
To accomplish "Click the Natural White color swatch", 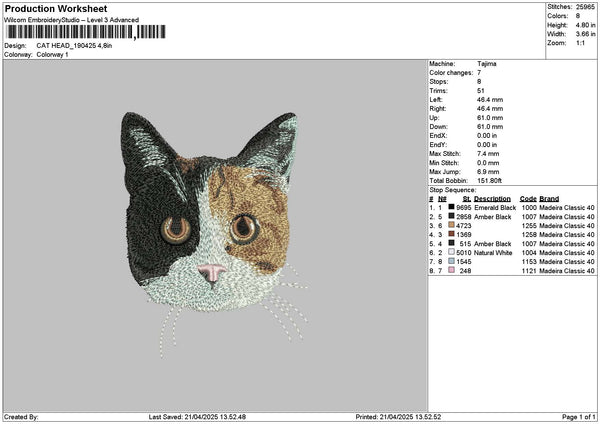I will coord(452,253).
